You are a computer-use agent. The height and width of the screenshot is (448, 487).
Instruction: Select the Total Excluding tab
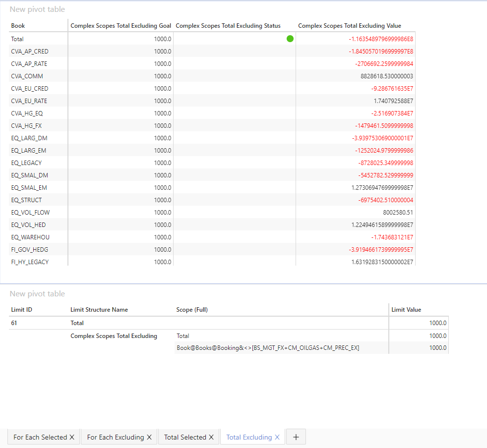pyautogui.click(x=249, y=437)
